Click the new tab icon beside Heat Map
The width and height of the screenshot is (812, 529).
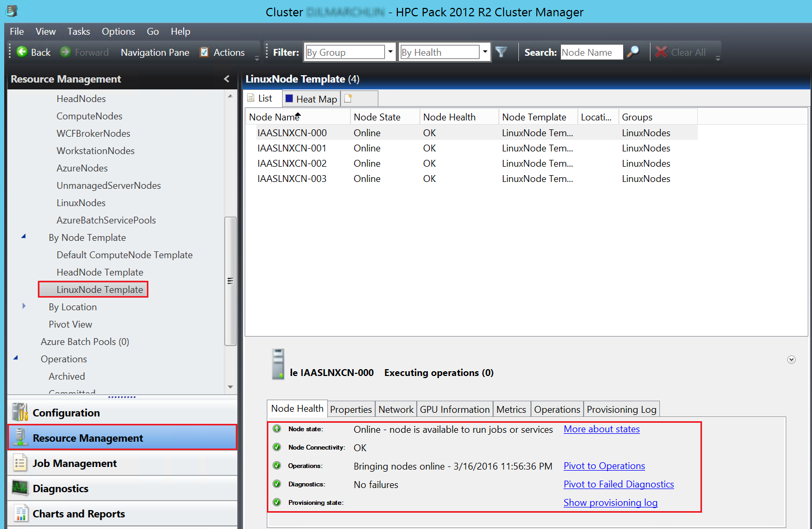click(x=348, y=98)
